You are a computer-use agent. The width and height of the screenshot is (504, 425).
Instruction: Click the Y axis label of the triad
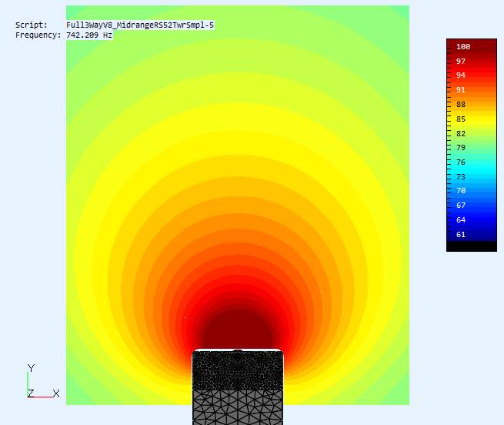31,368
